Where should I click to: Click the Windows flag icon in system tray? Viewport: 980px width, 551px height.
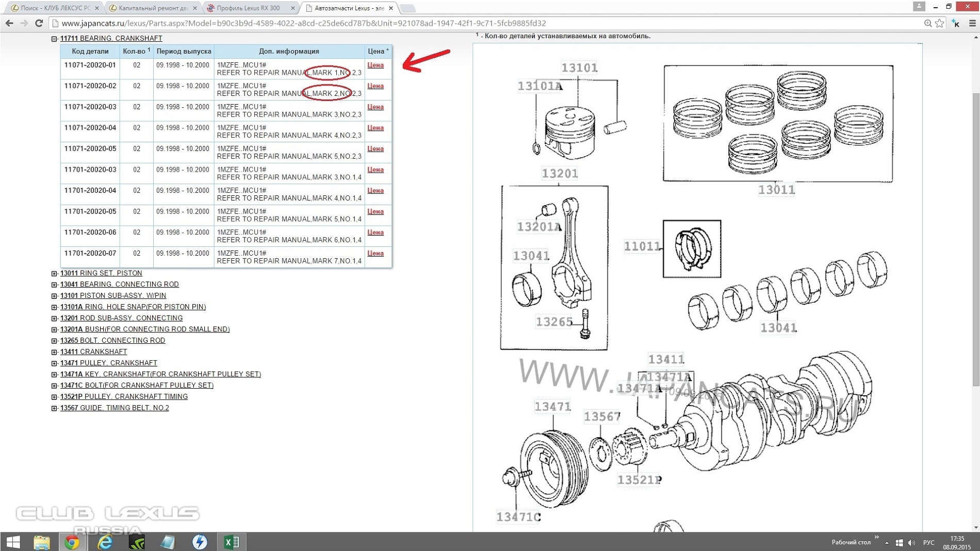(x=899, y=542)
